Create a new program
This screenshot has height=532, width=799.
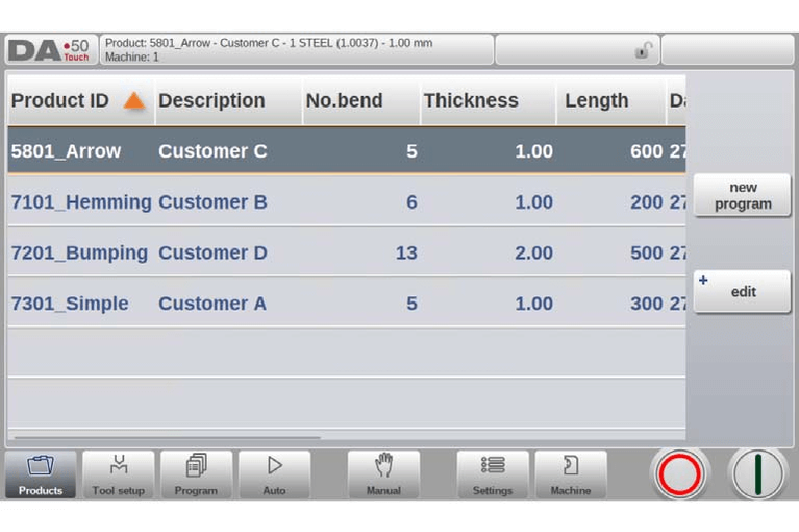tap(742, 196)
